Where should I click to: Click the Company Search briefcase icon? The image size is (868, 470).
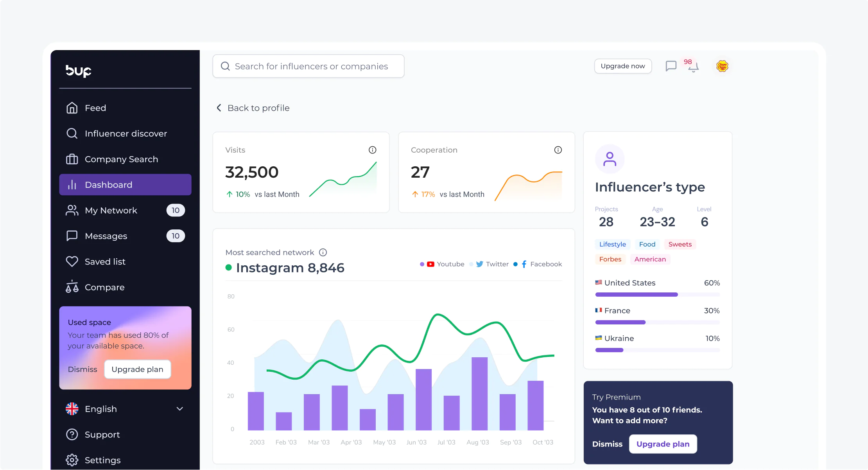(72, 159)
